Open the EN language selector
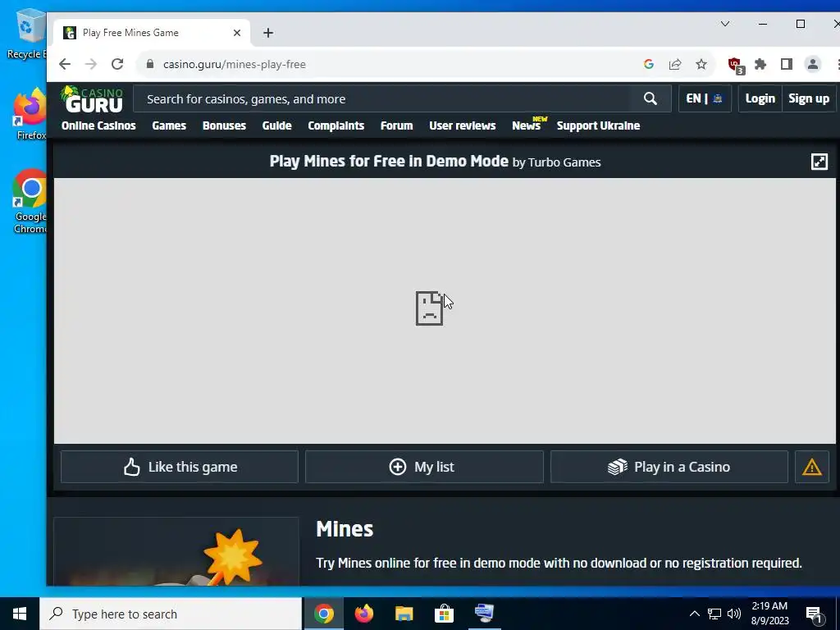 tap(705, 98)
